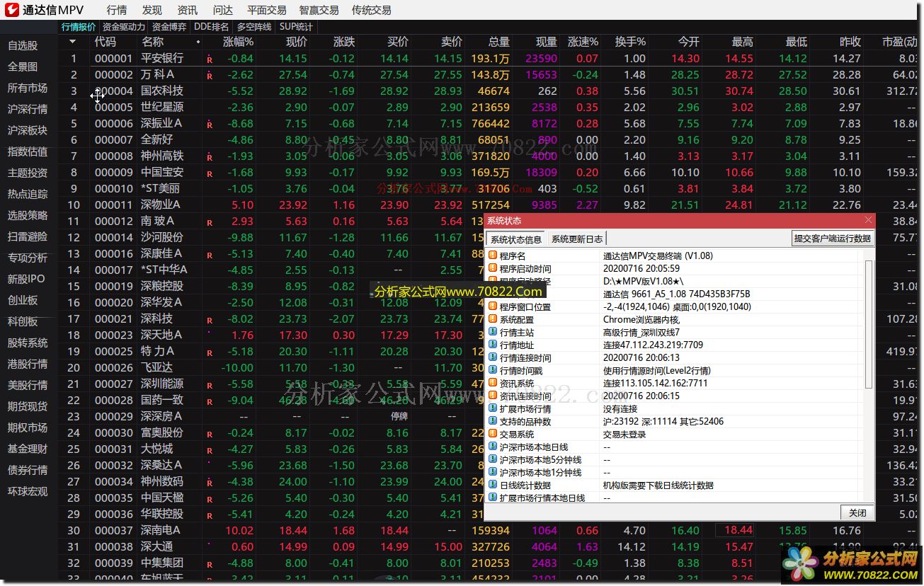Click the 飞亚达 stock name cell
This screenshot has width=924, height=586.
[x=156, y=367]
